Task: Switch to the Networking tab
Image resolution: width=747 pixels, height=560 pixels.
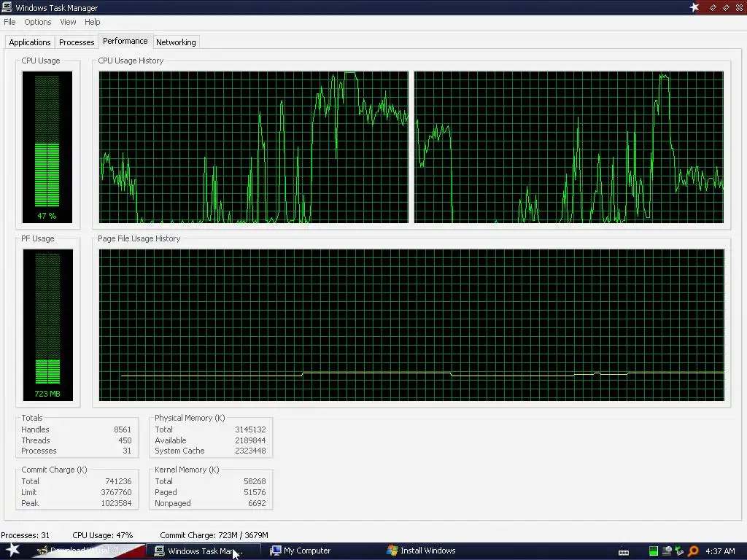Action: coord(176,42)
